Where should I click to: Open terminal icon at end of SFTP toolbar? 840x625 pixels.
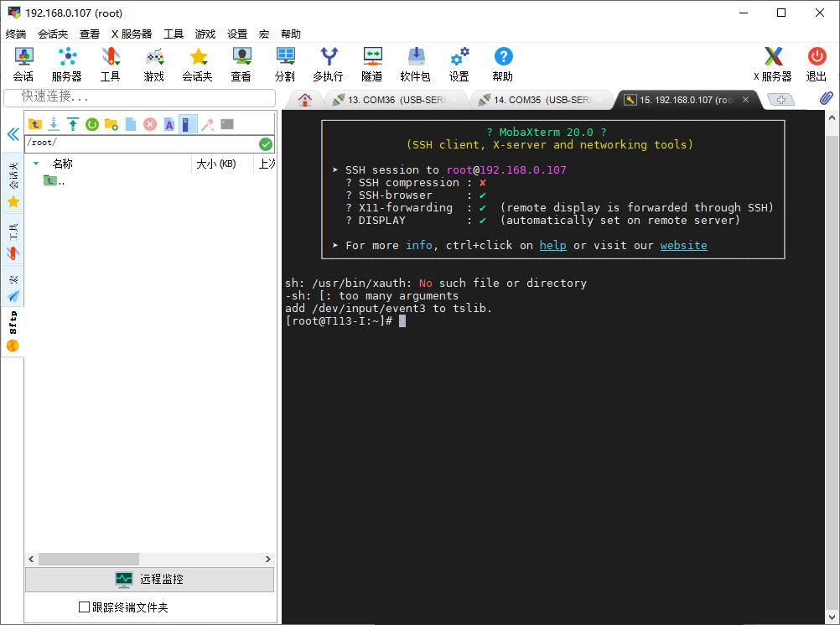227,124
